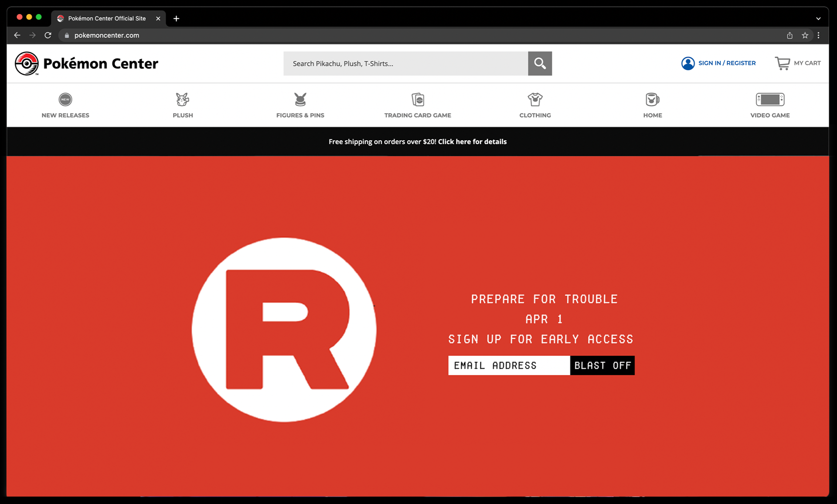This screenshot has width=837, height=504.
Task: Click the Figures & Pins Eevee icon
Action: click(300, 99)
